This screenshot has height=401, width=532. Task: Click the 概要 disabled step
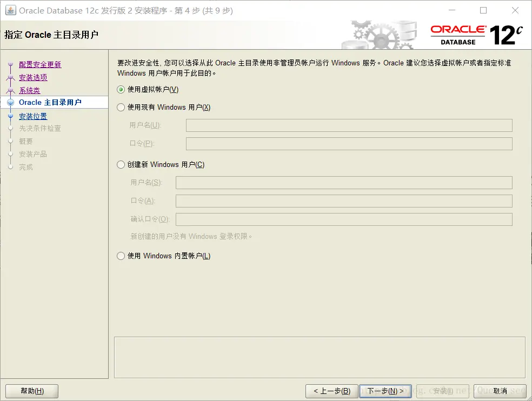click(26, 142)
